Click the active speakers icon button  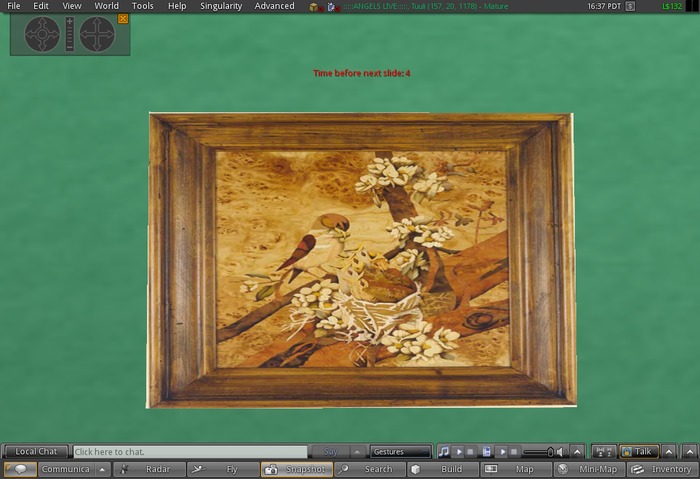point(604,452)
